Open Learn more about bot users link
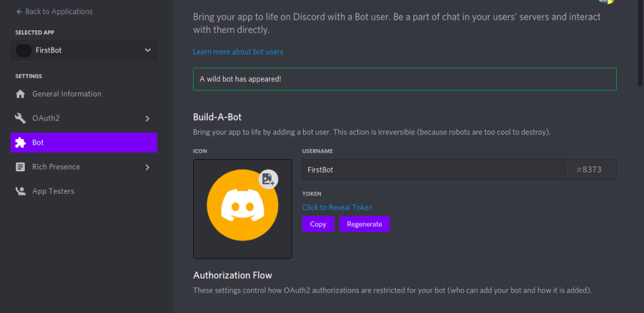This screenshot has height=313, width=644. pyautogui.click(x=238, y=52)
